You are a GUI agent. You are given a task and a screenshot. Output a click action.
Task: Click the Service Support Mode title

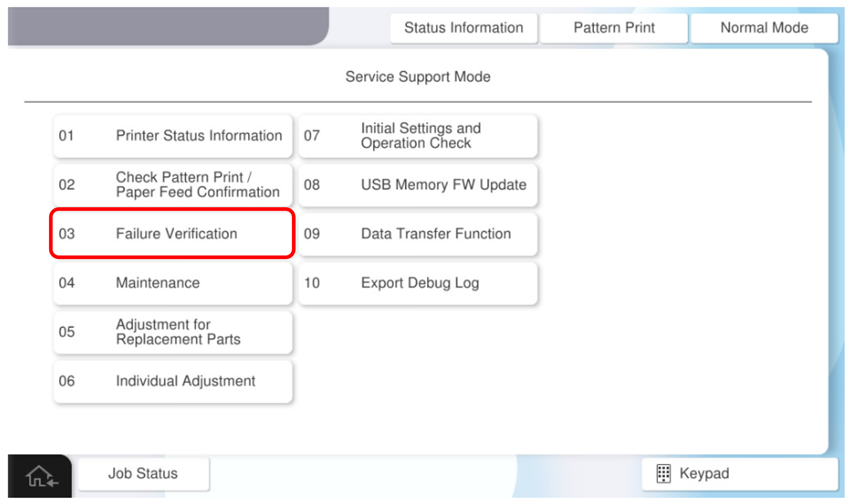[x=418, y=77]
